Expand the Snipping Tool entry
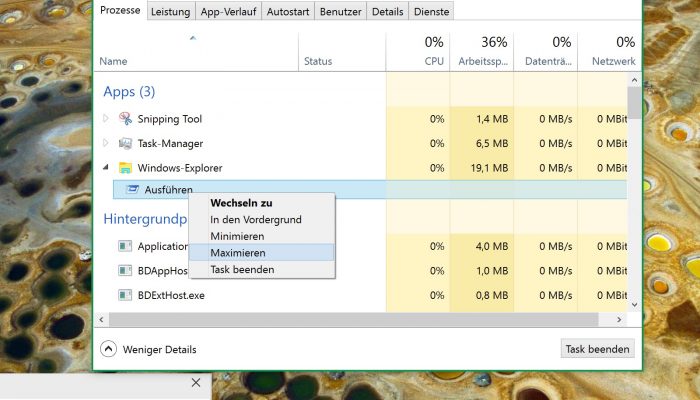Screen dimensions: 700x400 tap(106, 119)
